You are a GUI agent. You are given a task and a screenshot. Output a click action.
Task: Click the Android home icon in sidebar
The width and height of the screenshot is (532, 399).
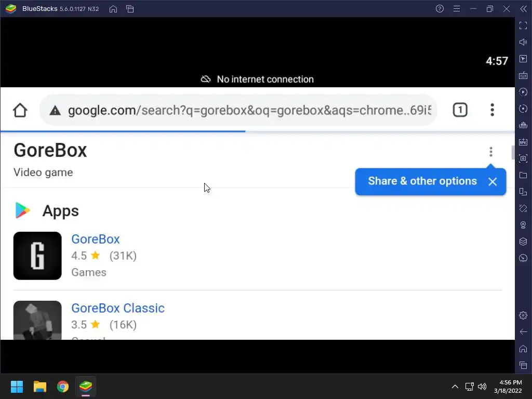[523, 349]
